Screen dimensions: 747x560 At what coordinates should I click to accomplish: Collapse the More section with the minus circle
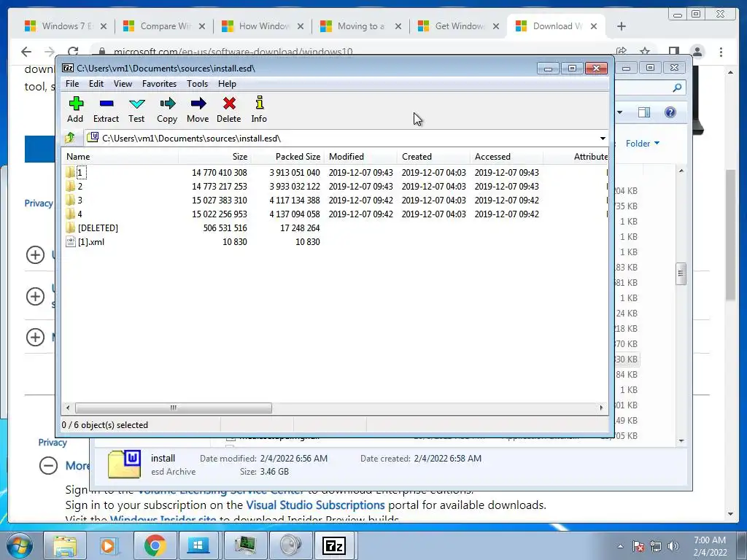pyautogui.click(x=48, y=465)
